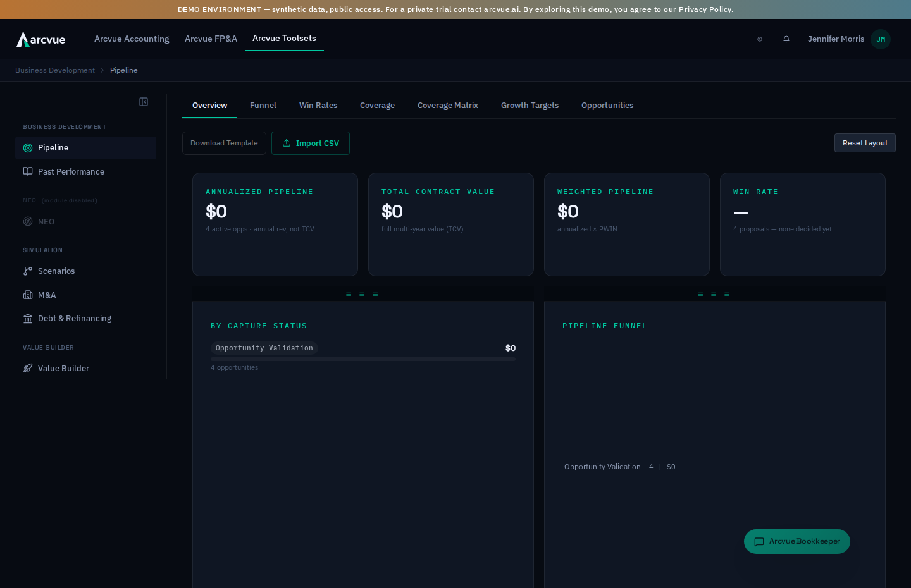Click the Reset Layout button
911x588 pixels.
pos(865,143)
